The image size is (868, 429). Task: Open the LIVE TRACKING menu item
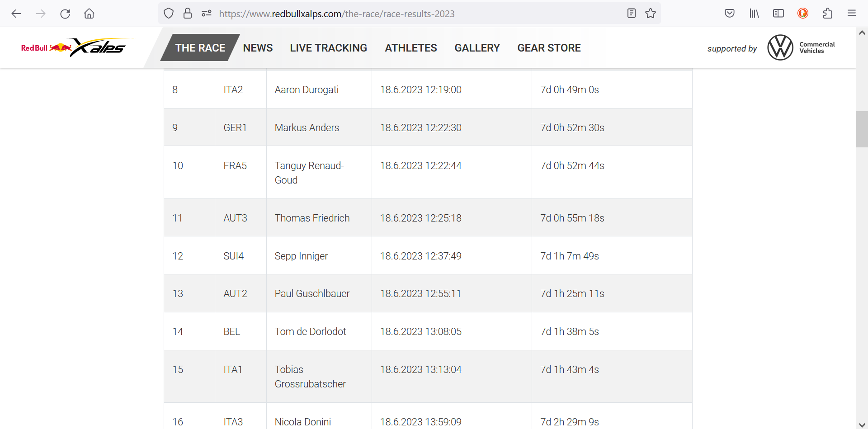pyautogui.click(x=329, y=48)
